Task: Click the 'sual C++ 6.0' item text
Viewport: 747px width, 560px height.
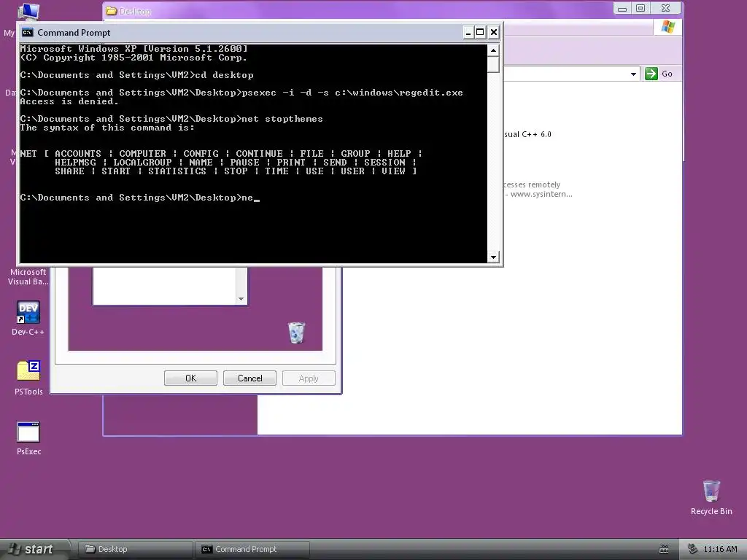Action: pos(528,134)
